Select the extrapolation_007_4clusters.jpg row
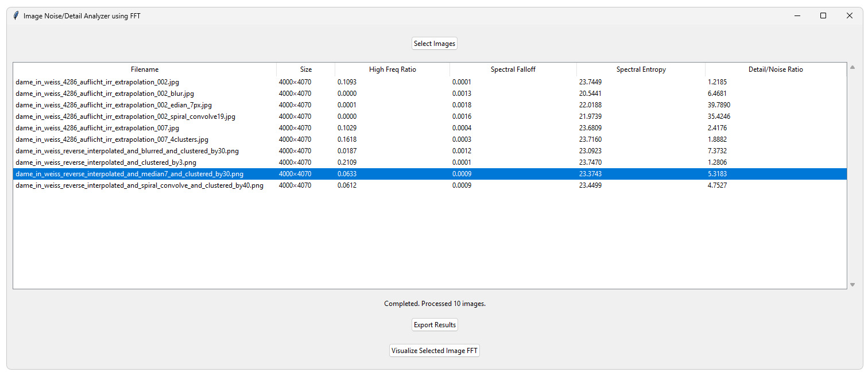 point(112,139)
